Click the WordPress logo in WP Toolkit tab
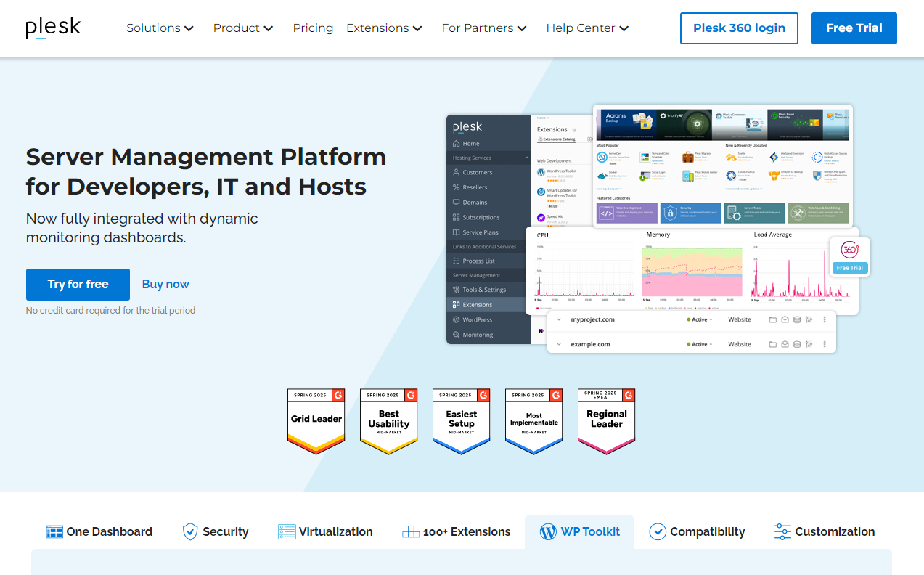 coord(548,532)
